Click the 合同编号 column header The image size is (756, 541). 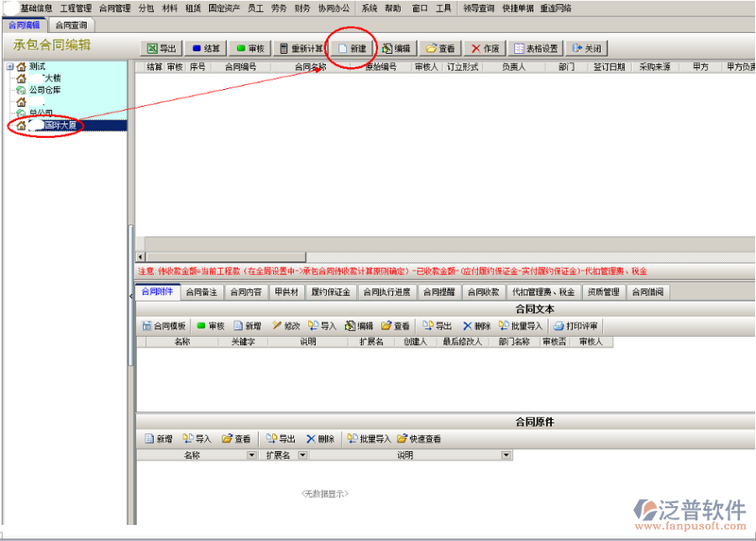pyautogui.click(x=241, y=67)
